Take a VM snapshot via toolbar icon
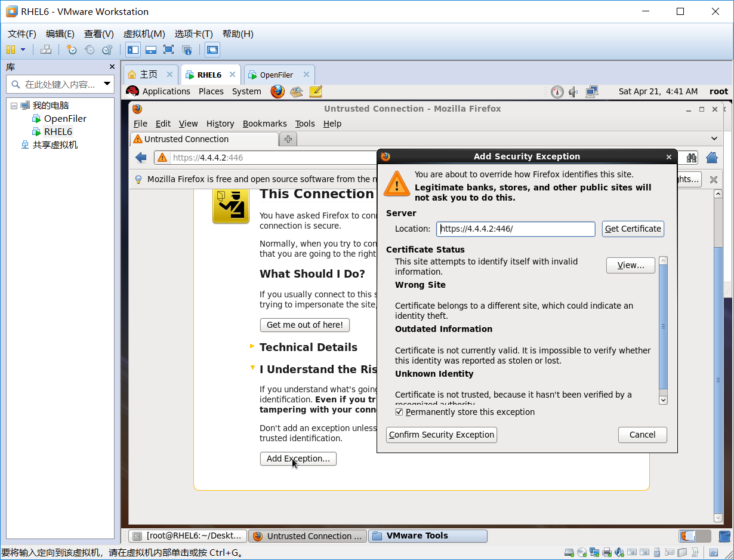This screenshot has width=734, height=560. pyautogui.click(x=72, y=50)
